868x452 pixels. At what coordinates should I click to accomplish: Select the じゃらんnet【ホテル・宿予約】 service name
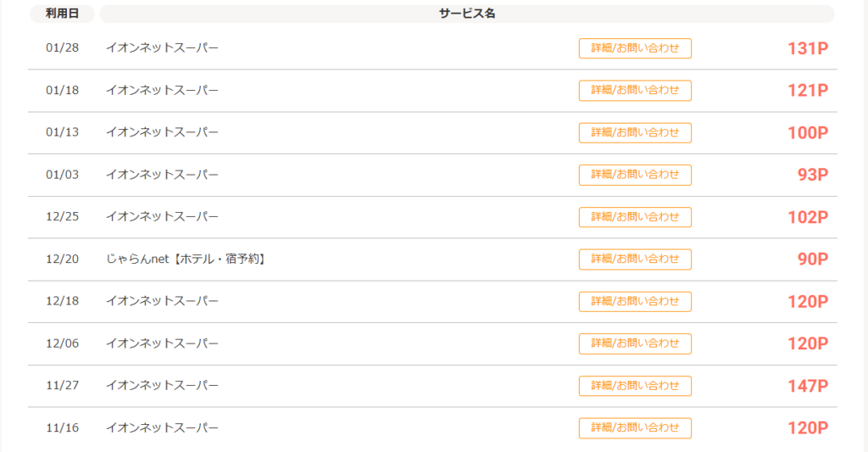coord(186,259)
